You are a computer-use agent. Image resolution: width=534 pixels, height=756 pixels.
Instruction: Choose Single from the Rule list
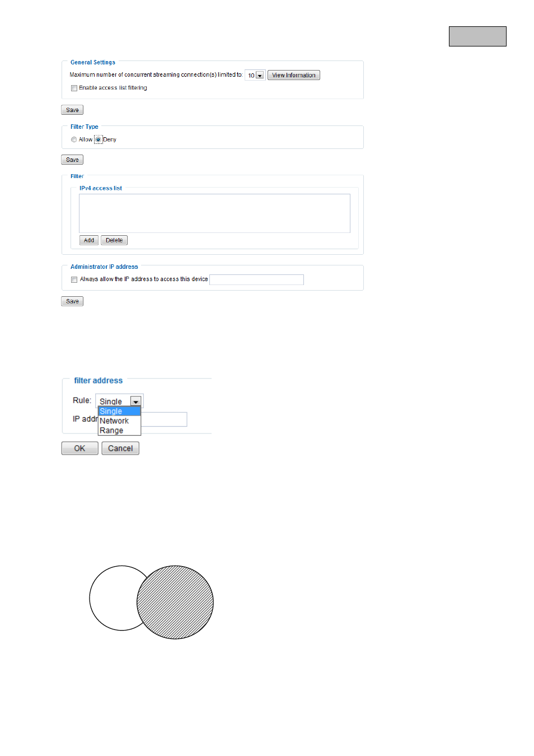pos(119,411)
